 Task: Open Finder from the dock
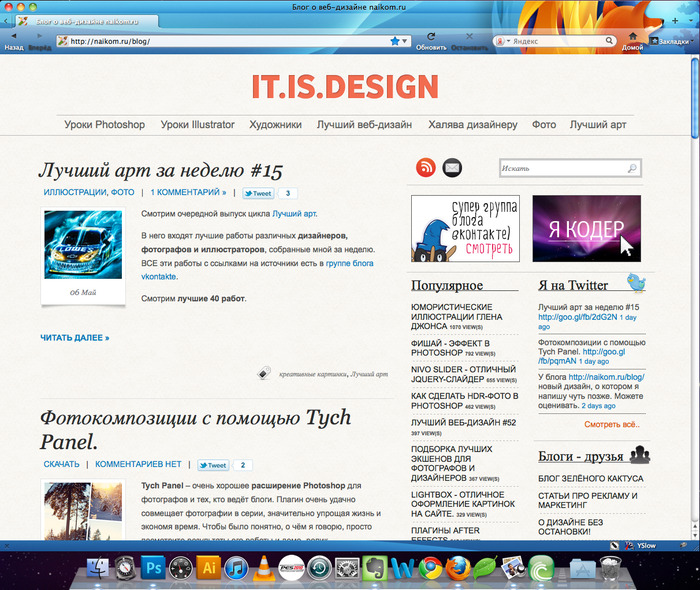tap(97, 568)
